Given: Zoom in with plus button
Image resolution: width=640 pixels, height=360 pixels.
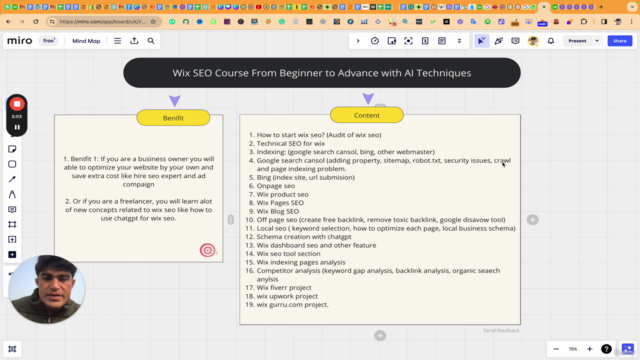Looking at the screenshot, I should pos(589,349).
